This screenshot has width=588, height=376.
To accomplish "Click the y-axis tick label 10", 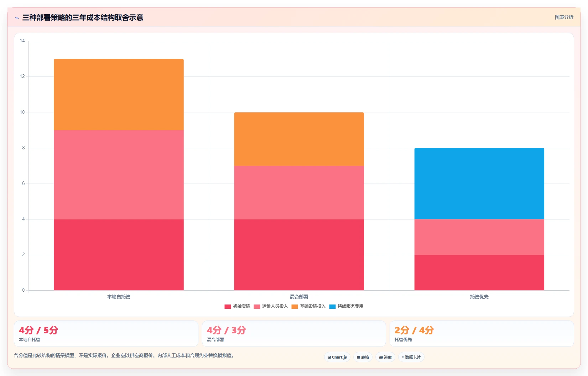I will (22, 112).
